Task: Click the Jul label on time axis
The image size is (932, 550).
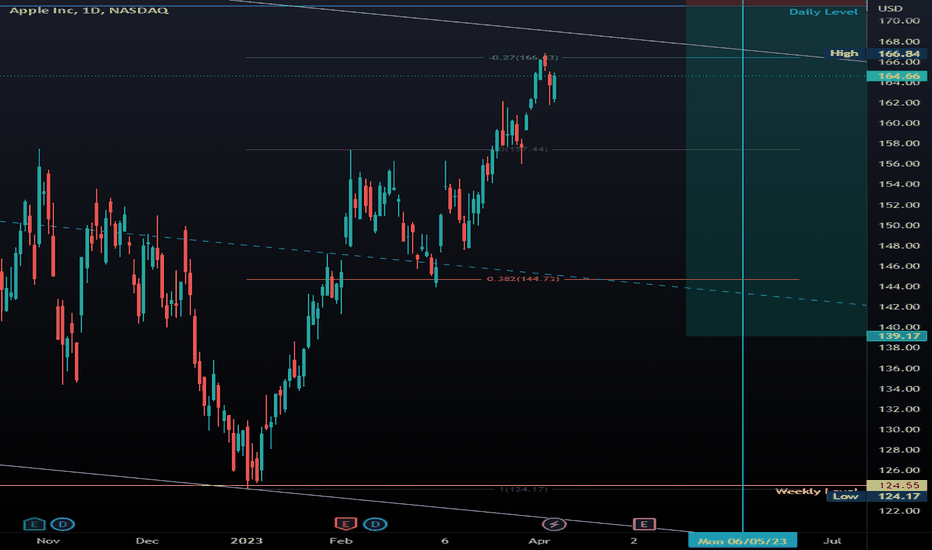Action: tap(832, 540)
